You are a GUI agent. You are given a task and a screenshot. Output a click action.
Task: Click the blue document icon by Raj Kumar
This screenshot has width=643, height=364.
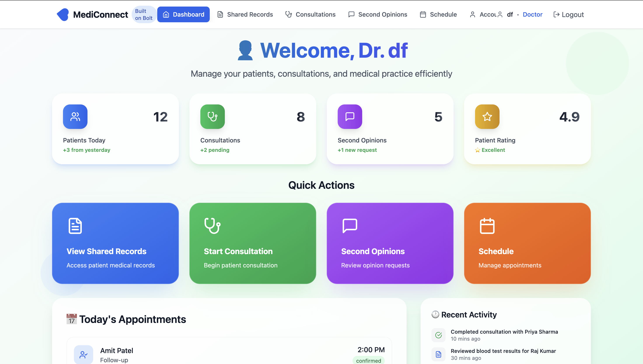point(438,354)
